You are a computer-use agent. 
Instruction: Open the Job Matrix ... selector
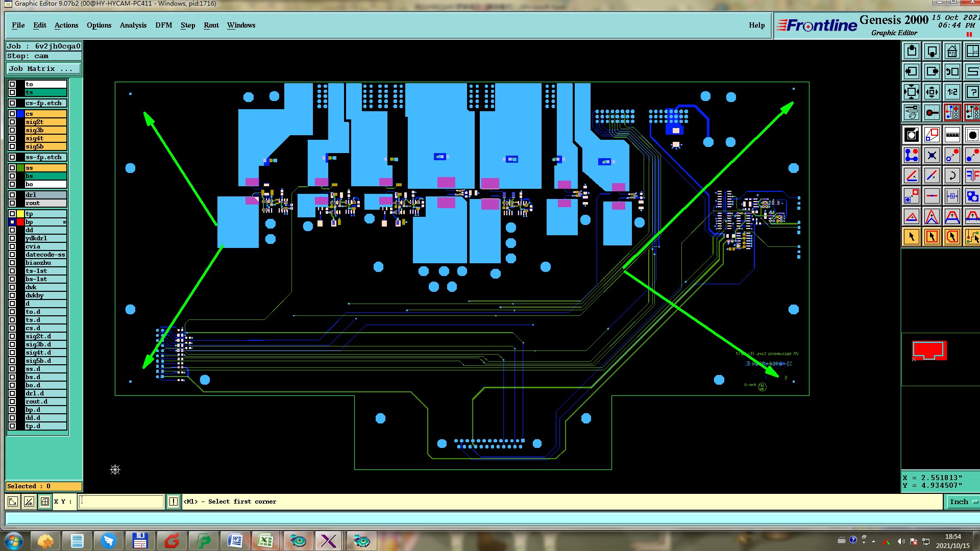click(x=43, y=68)
